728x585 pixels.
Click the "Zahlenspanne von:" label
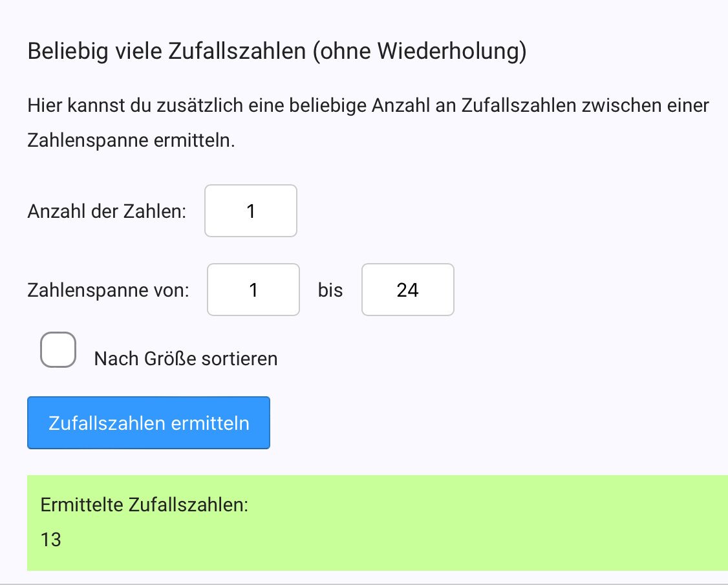click(108, 290)
